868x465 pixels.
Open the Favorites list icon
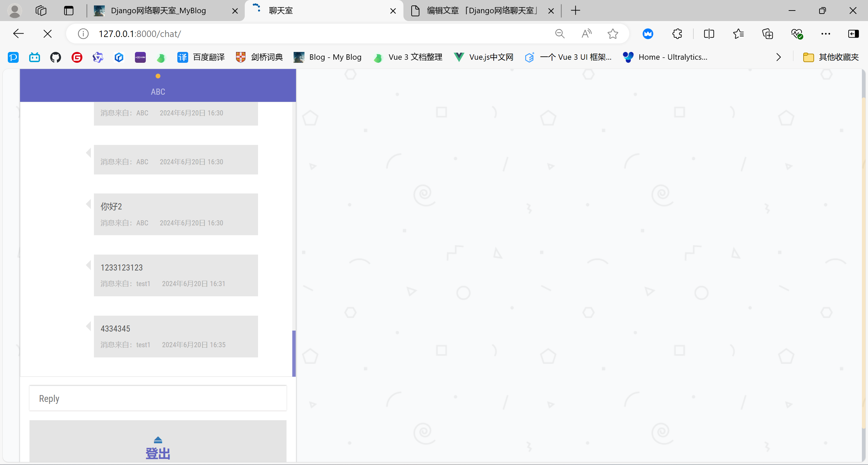point(738,34)
